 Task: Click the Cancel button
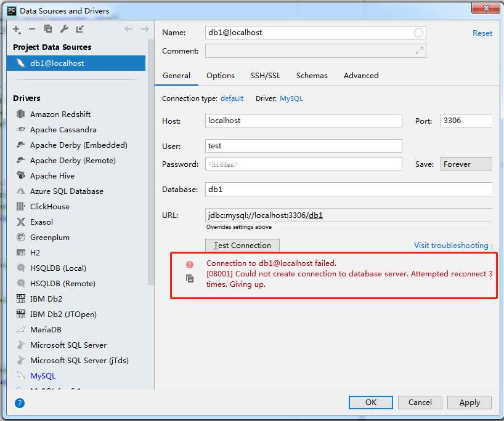(x=420, y=403)
